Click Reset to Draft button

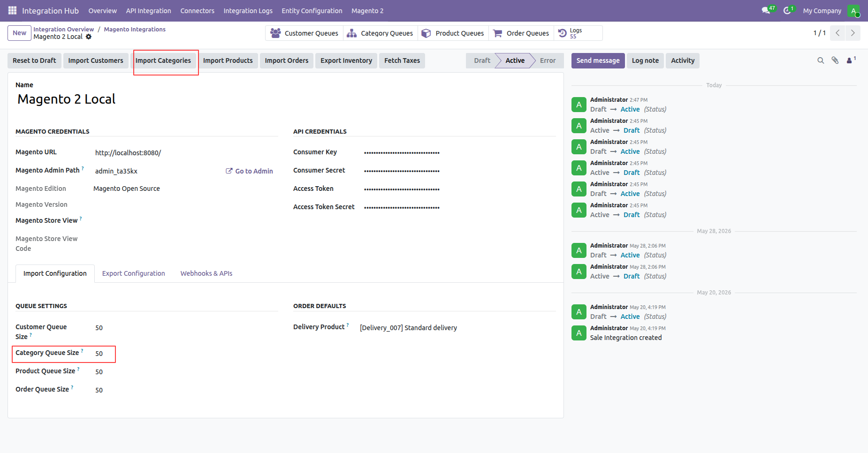pyautogui.click(x=34, y=60)
